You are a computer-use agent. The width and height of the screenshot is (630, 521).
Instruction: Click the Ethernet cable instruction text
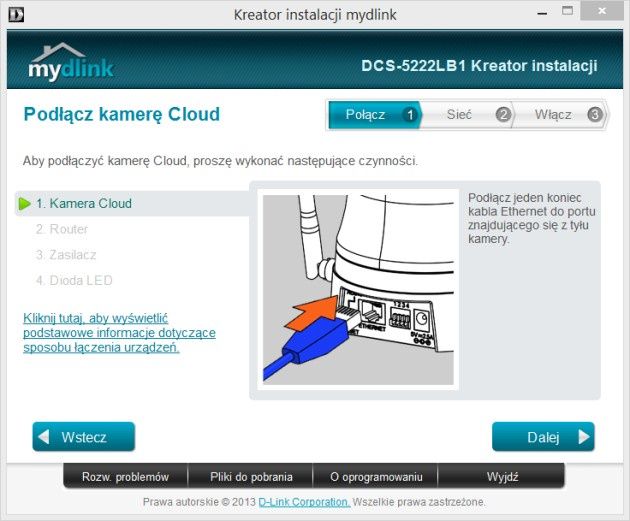click(x=532, y=219)
